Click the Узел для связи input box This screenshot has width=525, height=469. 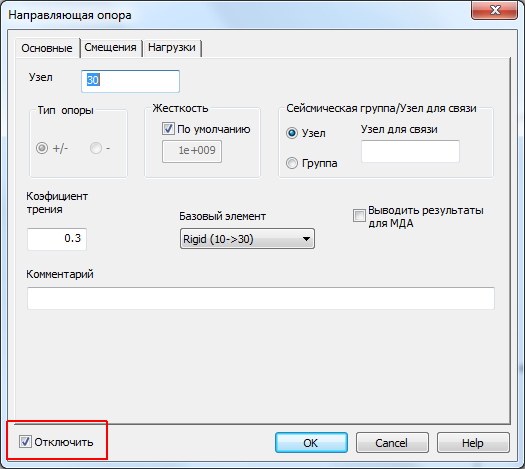click(410, 151)
